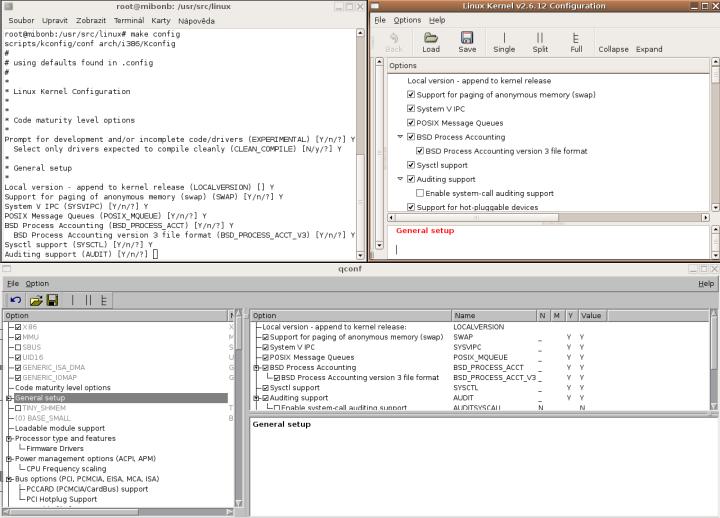Image resolution: width=720 pixels, height=518 pixels.
Task: Toggle swap paging support checkbox in gconfig
Action: tap(411, 95)
